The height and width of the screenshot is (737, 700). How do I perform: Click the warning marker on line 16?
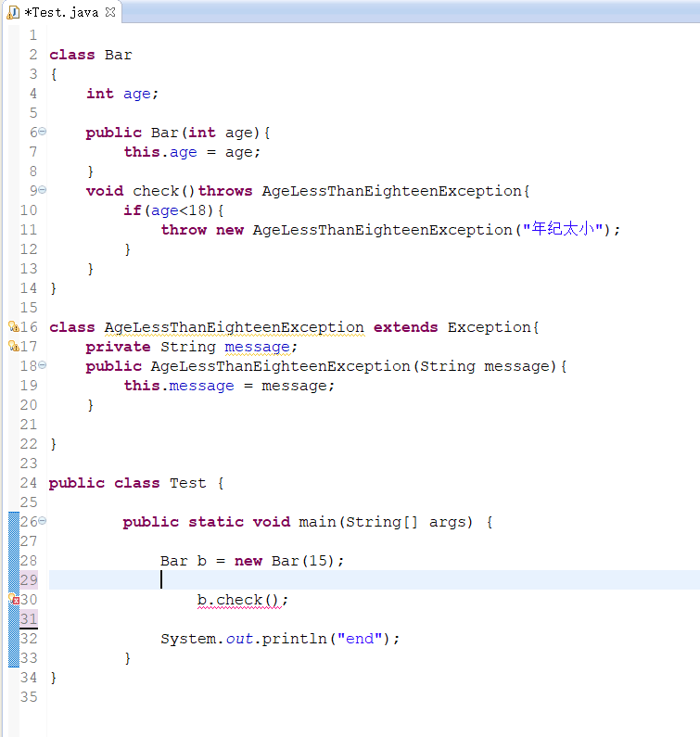coord(14,326)
